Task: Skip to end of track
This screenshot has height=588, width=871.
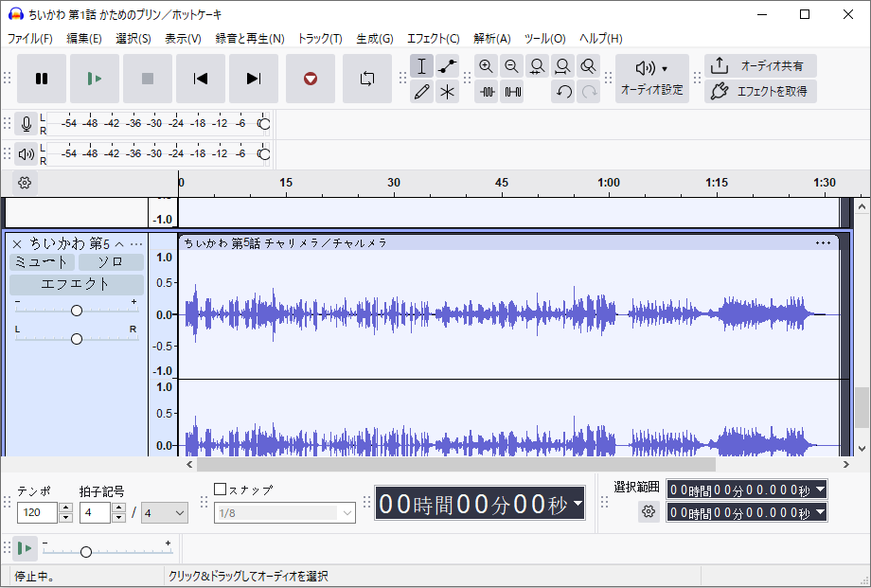Action: pyautogui.click(x=253, y=79)
